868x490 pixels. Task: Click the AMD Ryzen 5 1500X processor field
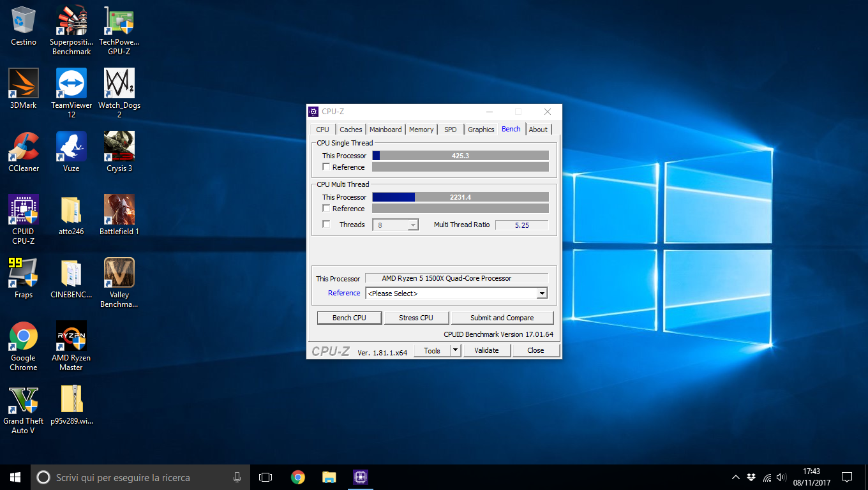[456, 278]
